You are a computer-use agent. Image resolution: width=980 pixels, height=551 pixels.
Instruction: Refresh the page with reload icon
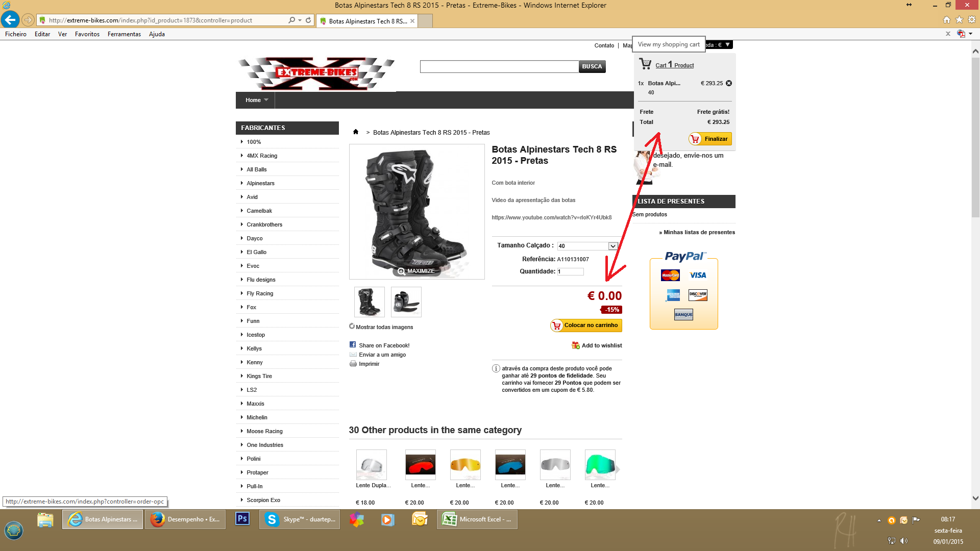click(x=308, y=20)
